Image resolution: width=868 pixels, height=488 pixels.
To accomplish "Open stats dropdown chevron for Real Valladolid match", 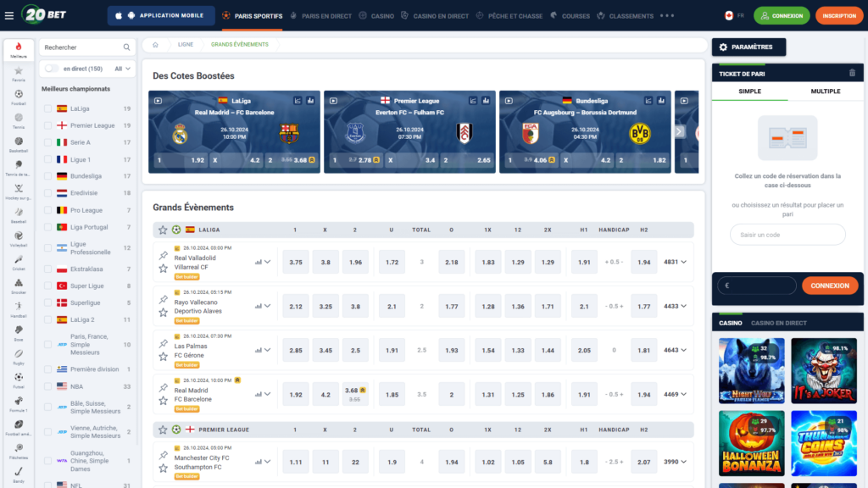I will click(x=267, y=263).
